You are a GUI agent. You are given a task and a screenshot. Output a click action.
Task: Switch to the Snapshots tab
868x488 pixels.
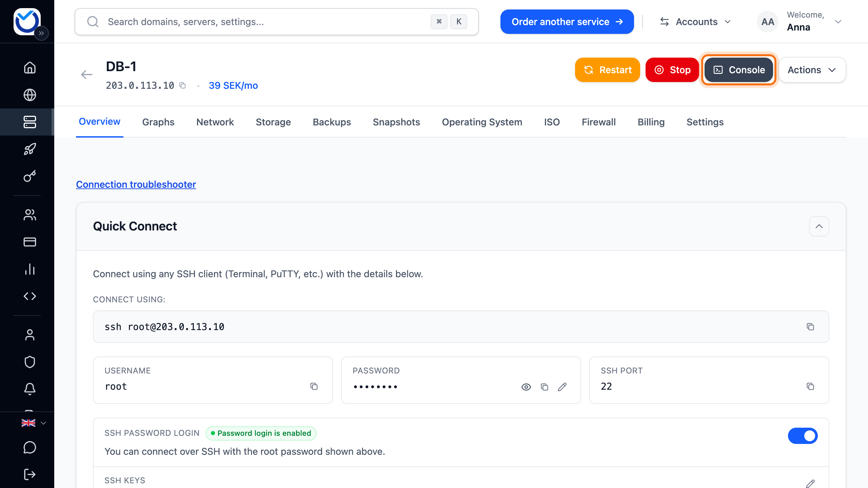[396, 122]
